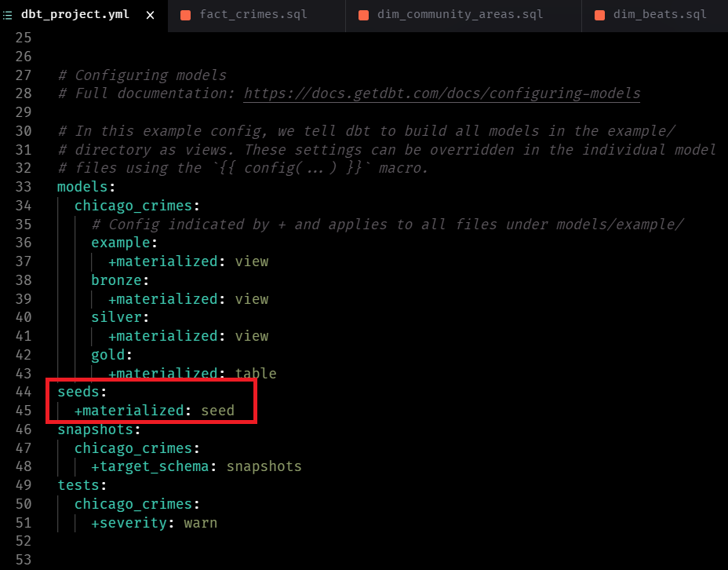Click the comment on line 35 about Config
Image resolution: width=728 pixels, height=570 pixels.
(x=388, y=225)
